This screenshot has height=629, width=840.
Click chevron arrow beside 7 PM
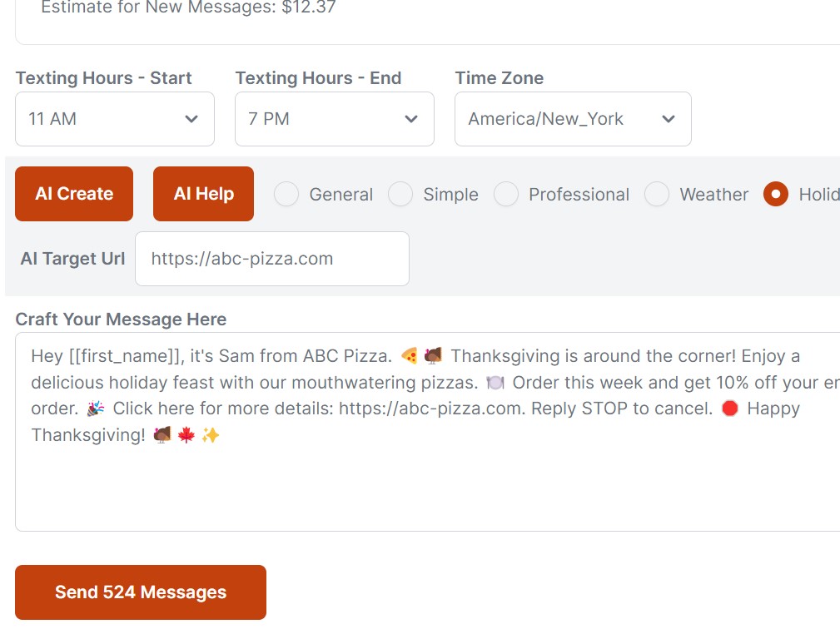[x=411, y=119]
